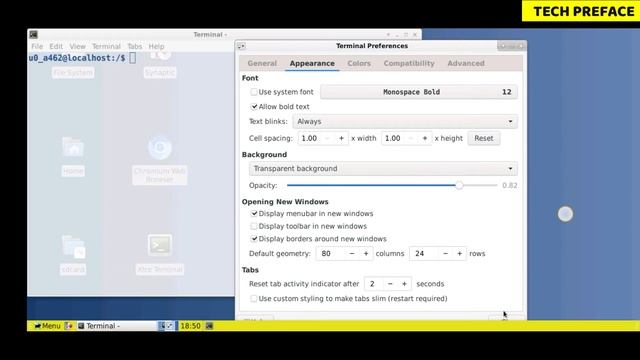Open the Help menu in the Terminal window
Screen dimensions: 640x360
[156, 47]
